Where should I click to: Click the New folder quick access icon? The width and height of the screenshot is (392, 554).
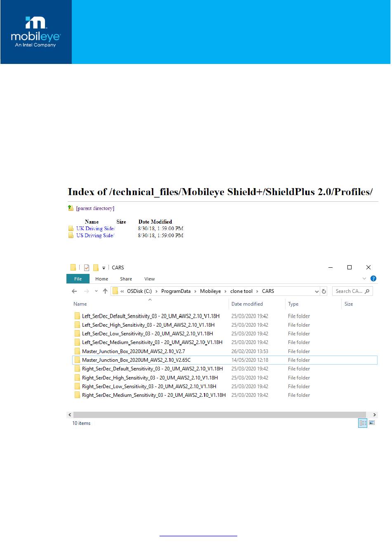coord(96,268)
